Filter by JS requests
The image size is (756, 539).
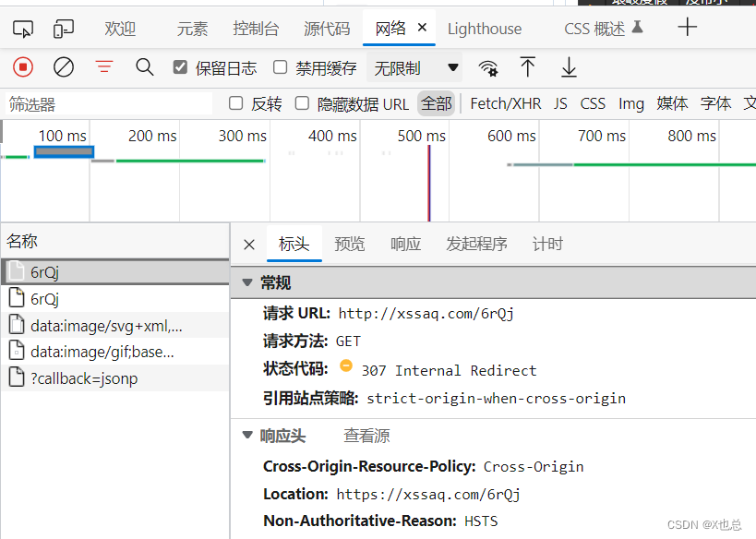(560, 103)
